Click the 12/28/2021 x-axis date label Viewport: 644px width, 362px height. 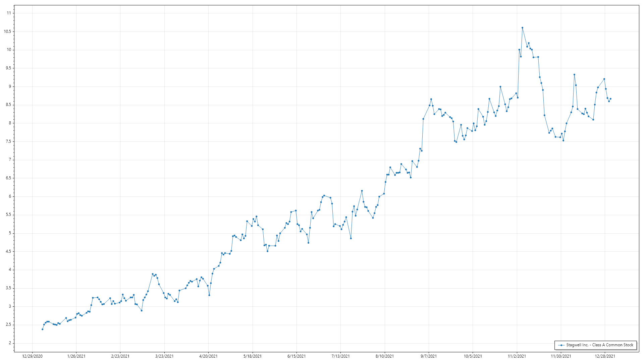(605, 356)
